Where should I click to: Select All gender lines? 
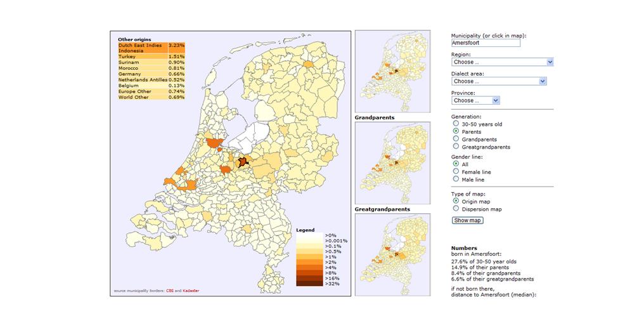456,164
